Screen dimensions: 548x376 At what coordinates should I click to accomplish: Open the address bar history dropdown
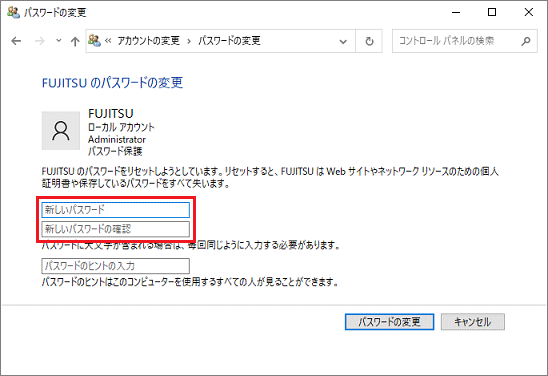click(343, 42)
